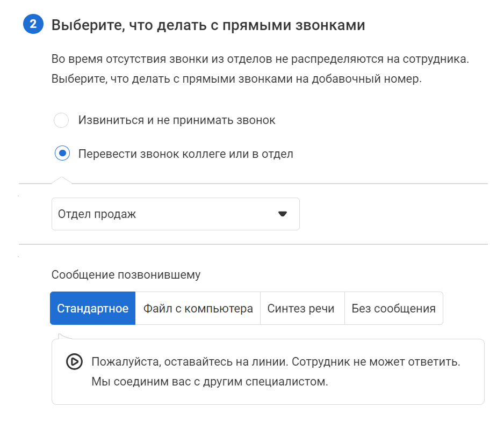Click the heading 'Выберите, что делать с прямыми звонками'
Screen dimensions: 504x422
pyautogui.click(x=208, y=25)
